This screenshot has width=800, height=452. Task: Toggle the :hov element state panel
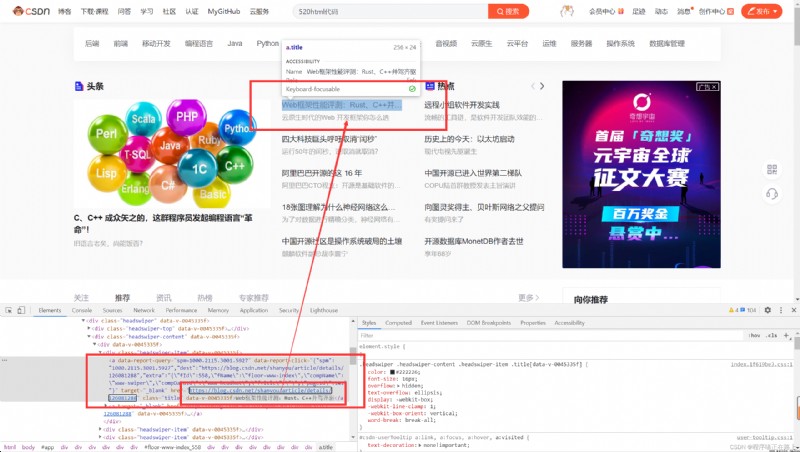pyautogui.click(x=755, y=335)
